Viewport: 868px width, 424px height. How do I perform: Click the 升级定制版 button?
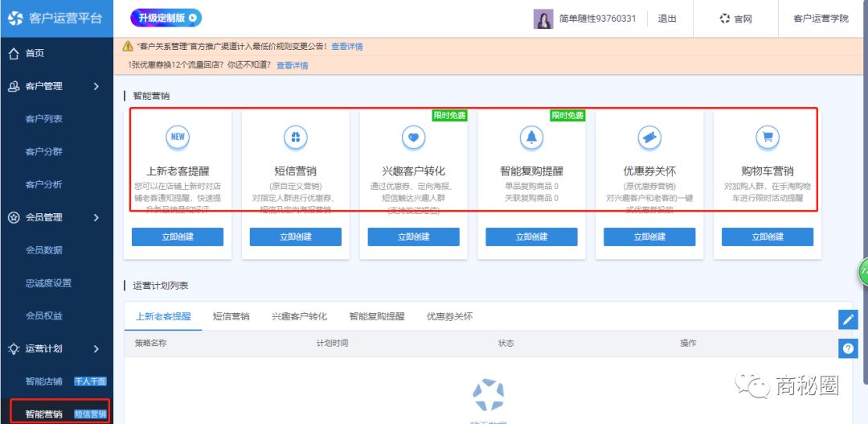click(166, 18)
